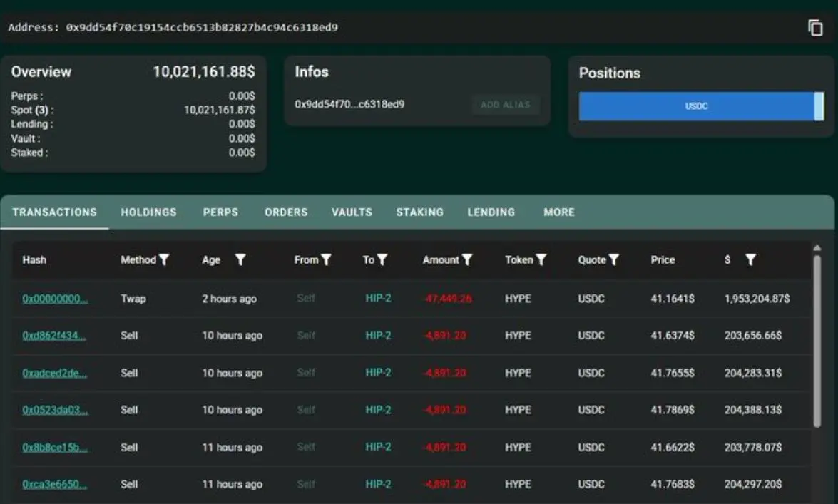838x504 pixels.
Task: Click the value 203,778.07$
Action: (x=753, y=447)
